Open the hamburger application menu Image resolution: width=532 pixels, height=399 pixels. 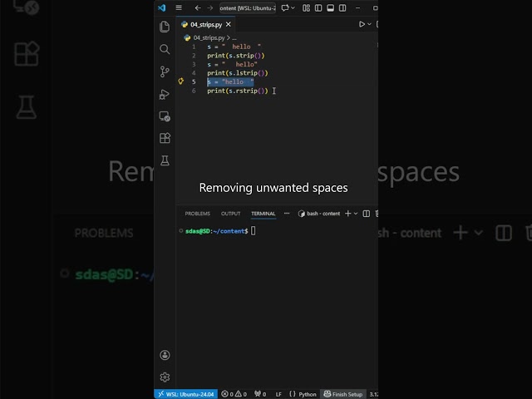pos(179,7)
